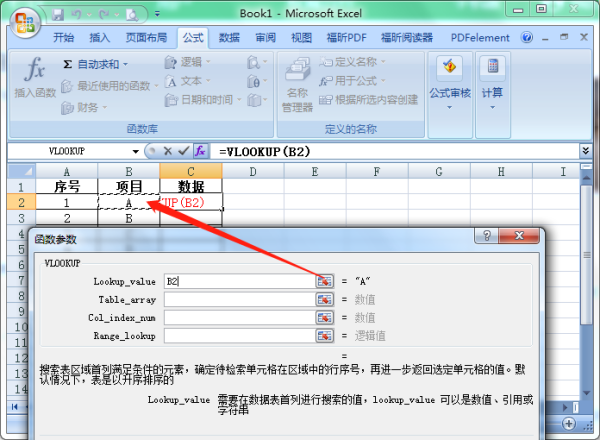Open 最近使用的函数 list
The image size is (600, 440).
click(x=109, y=86)
